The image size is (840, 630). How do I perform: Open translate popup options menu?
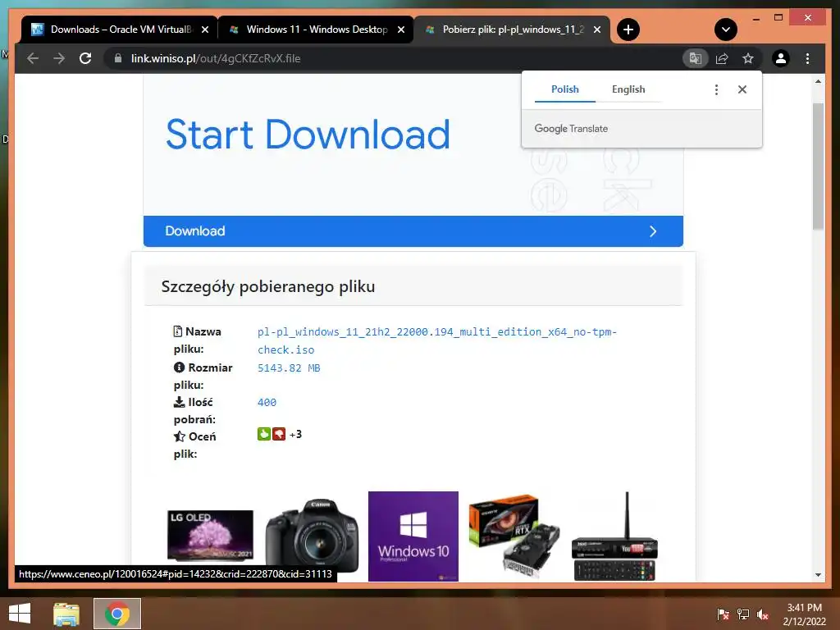tap(716, 89)
